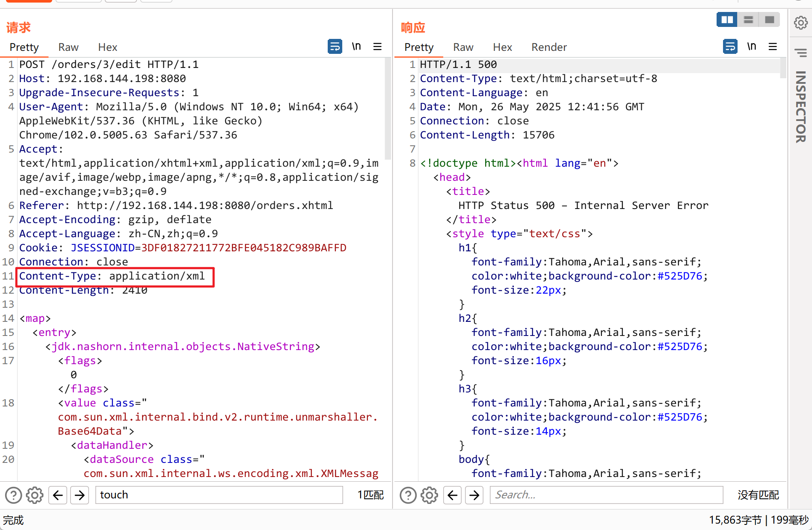Open the response panel hamburger options menu
812x530 pixels.
coord(772,46)
